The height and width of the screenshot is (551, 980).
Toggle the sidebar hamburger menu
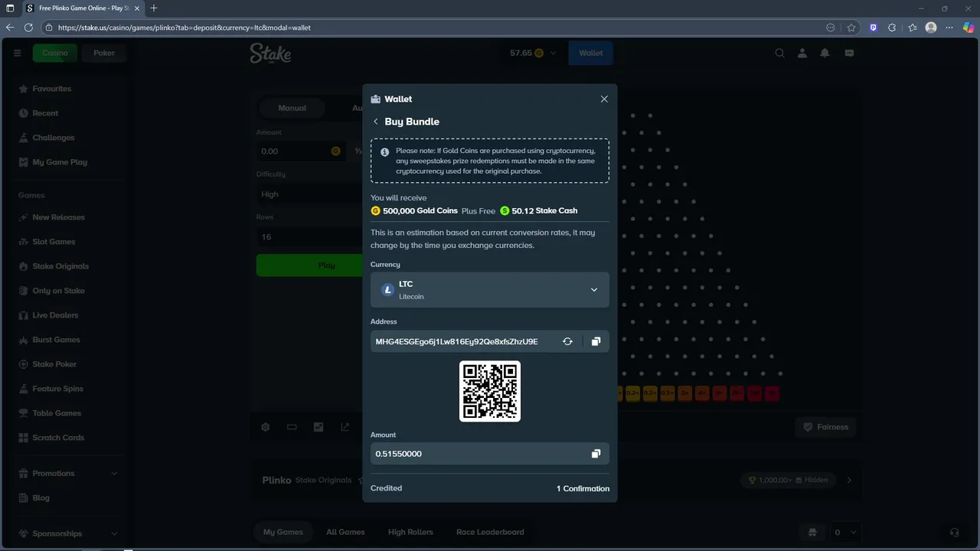tap(17, 53)
